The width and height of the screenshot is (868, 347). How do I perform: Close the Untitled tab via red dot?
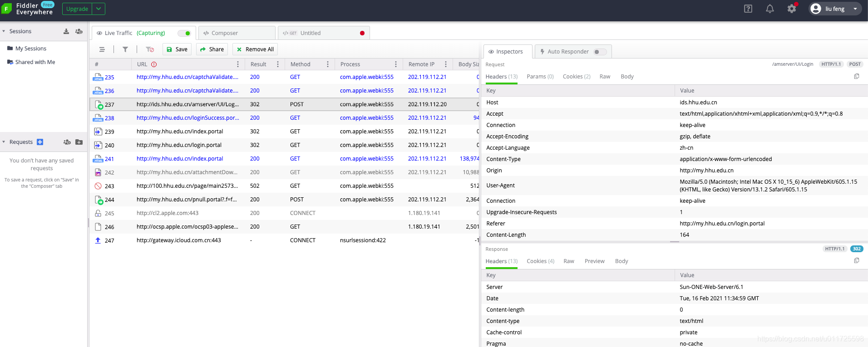362,33
